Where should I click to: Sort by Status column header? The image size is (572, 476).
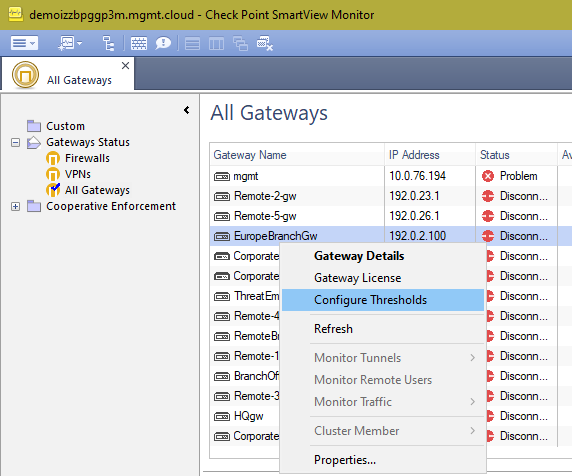tap(516, 155)
